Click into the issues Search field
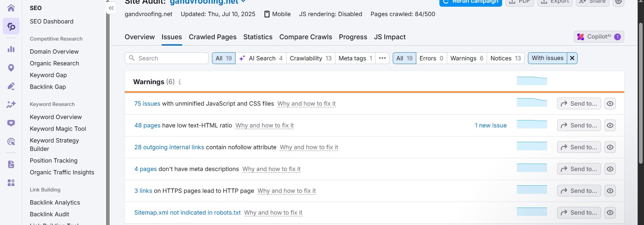This screenshot has width=644, height=225. 166,58
